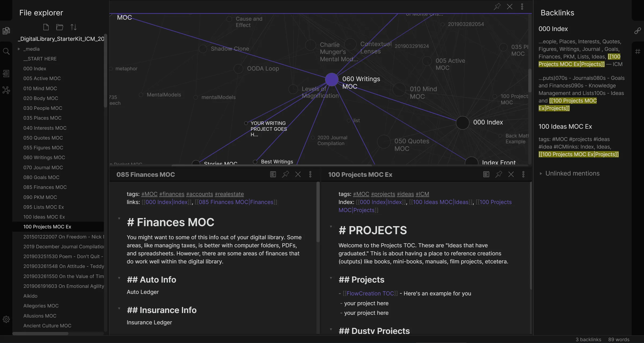Expand Unlinked mentions section
This screenshot has height=343, width=644.
tap(572, 174)
